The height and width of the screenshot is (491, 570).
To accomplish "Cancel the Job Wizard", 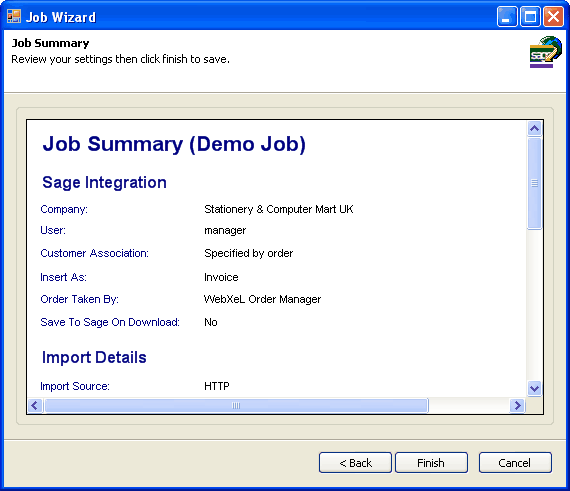I will (x=515, y=463).
